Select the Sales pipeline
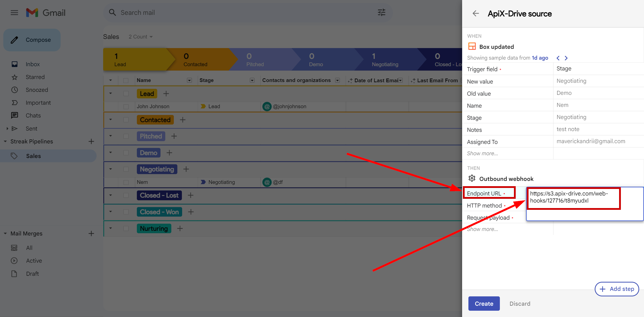Viewport: 644px width, 317px height. pyautogui.click(x=48, y=156)
